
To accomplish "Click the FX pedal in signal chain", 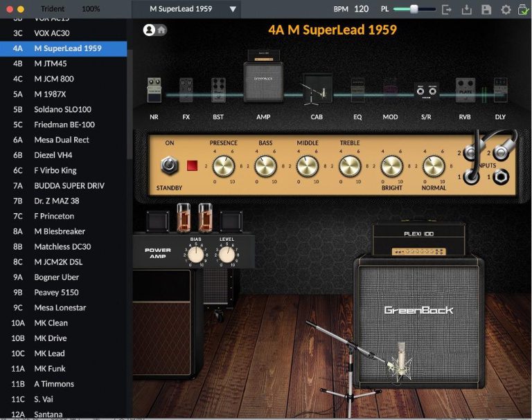I will pos(186,91).
